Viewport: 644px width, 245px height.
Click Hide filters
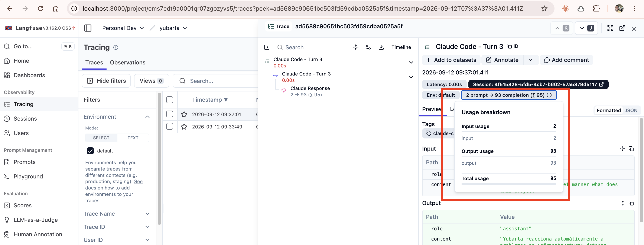[x=106, y=81]
